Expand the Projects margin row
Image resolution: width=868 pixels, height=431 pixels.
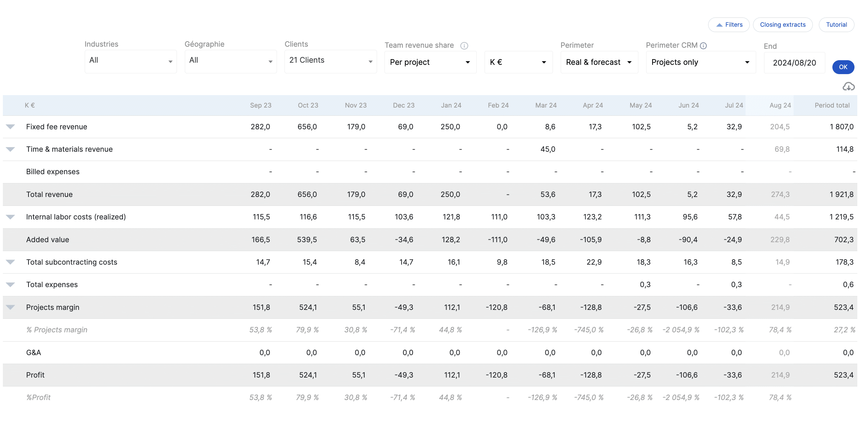click(x=10, y=307)
